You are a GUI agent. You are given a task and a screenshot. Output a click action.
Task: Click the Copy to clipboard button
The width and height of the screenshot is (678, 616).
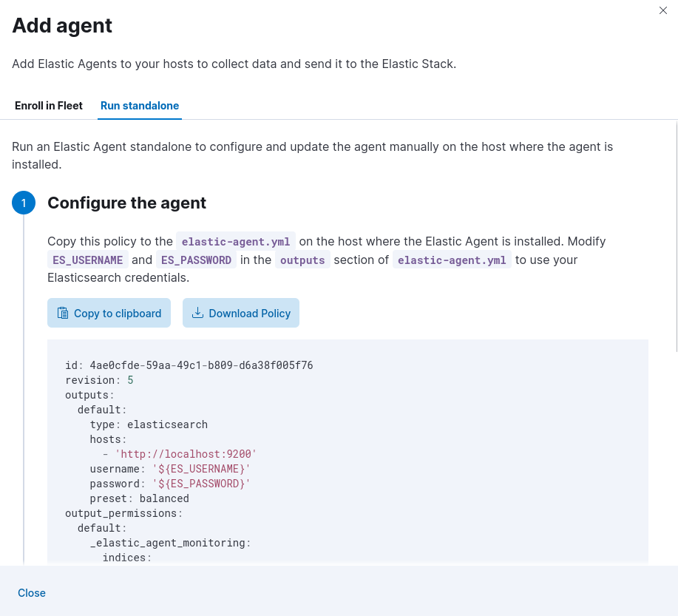tap(109, 313)
